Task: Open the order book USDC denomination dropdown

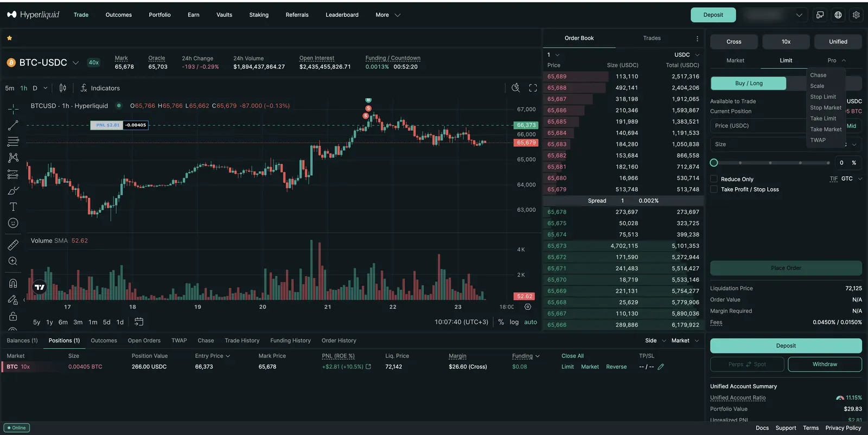Action: coord(687,55)
